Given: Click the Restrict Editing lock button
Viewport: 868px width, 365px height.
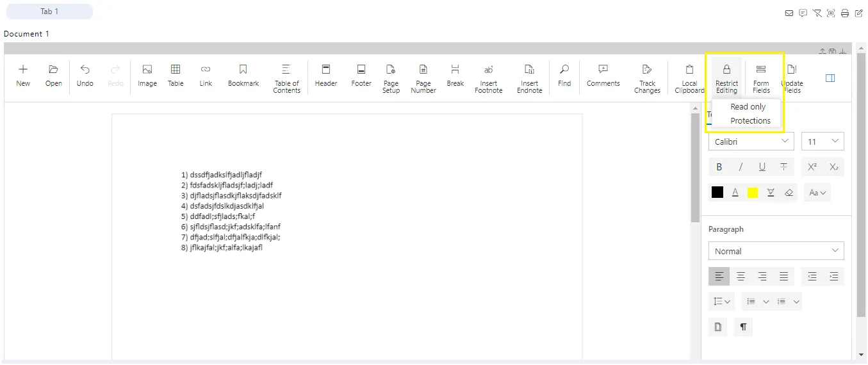Looking at the screenshot, I should [x=726, y=78].
